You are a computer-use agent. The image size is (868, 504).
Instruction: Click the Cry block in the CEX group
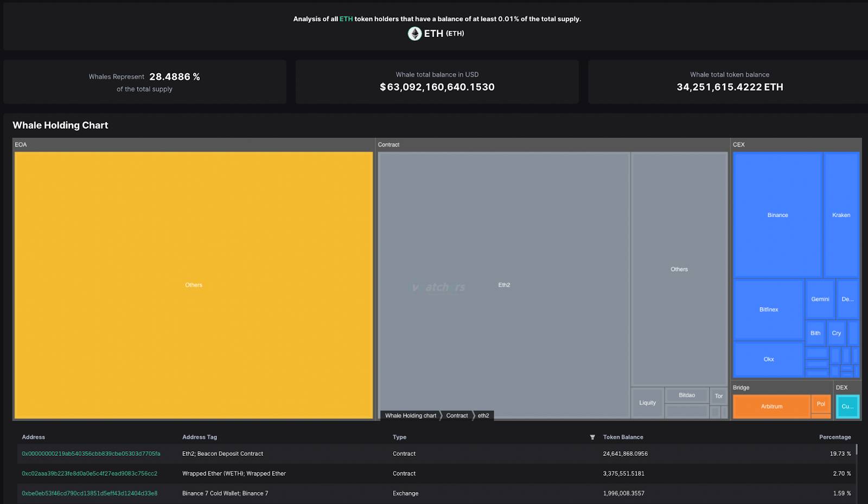click(837, 333)
